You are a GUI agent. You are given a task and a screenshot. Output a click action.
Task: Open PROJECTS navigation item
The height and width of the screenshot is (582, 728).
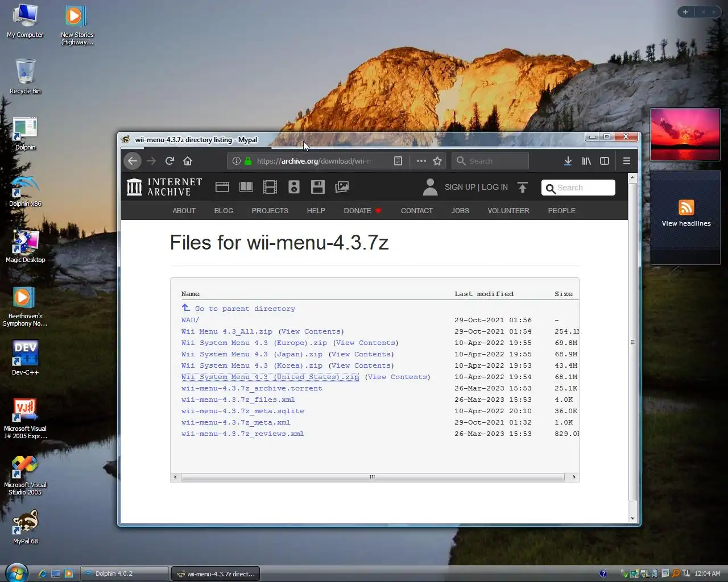pos(270,210)
